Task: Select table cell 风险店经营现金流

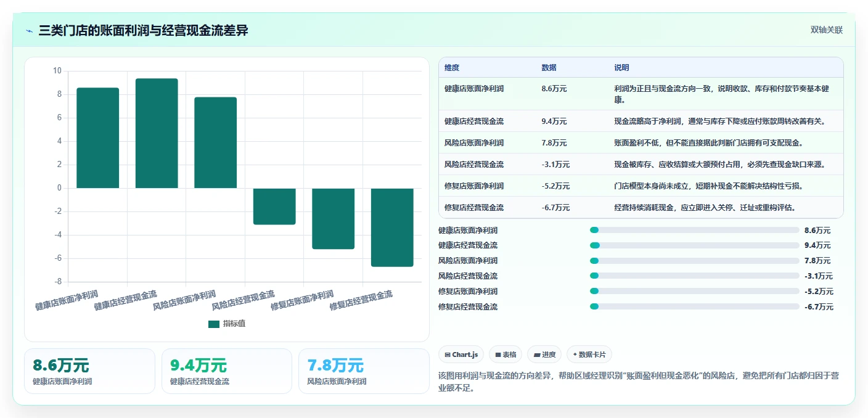Action: (x=474, y=165)
